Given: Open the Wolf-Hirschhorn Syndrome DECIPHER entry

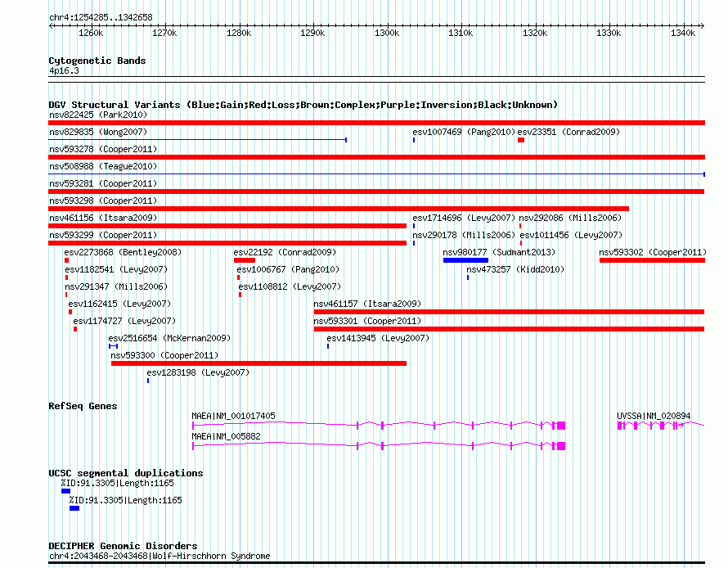Looking at the screenshot, I should (160, 556).
